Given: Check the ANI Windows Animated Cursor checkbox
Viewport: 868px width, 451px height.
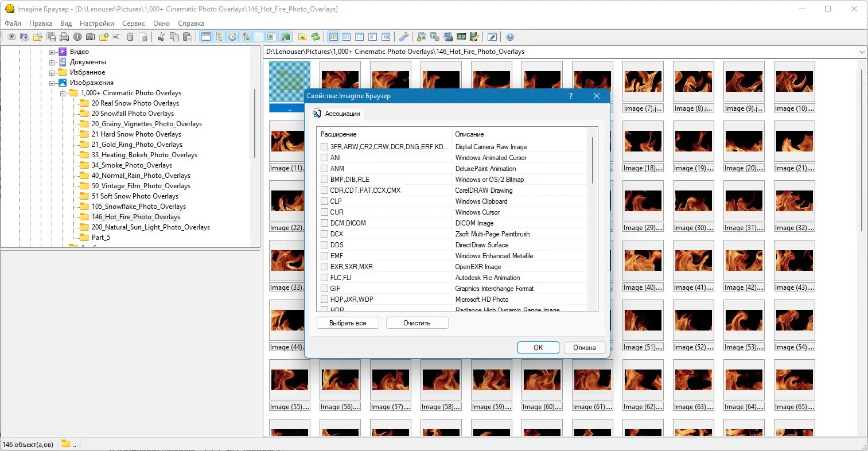Looking at the screenshot, I should coord(325,158).
